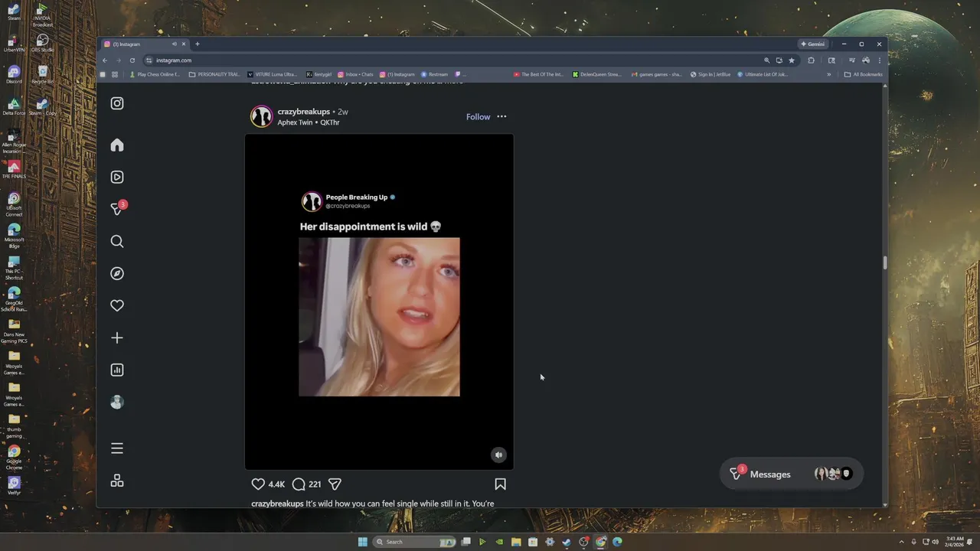Expand hidden bookmarks with double chevron
Viewport: 980px width, 551px height.
point(828,74)
